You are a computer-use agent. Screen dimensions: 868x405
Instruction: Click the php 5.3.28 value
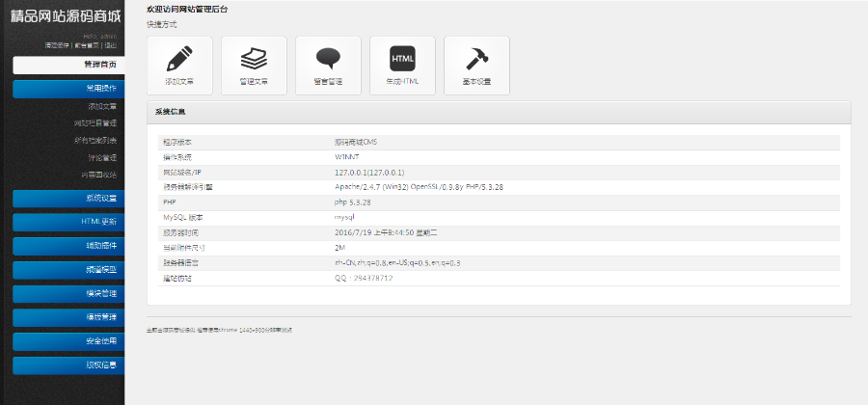click(x=353, y=202)
